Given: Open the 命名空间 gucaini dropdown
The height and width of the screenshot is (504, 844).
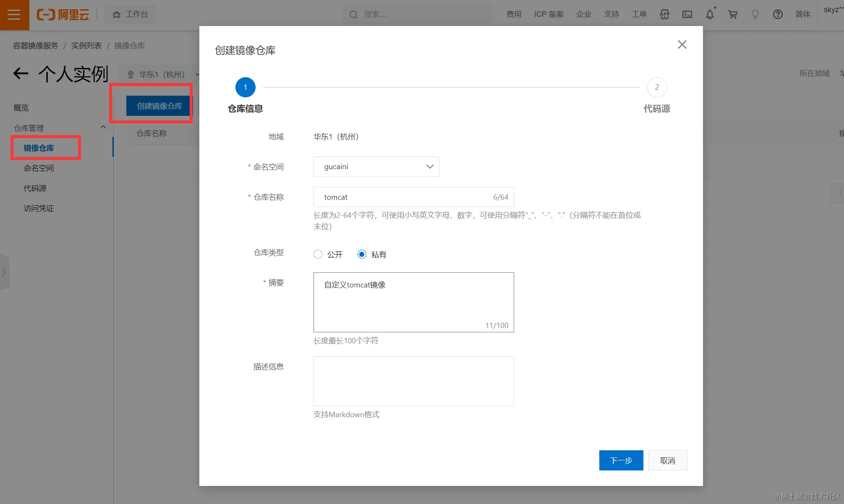Looking at the screenshot, I should [x=376, y=167].
